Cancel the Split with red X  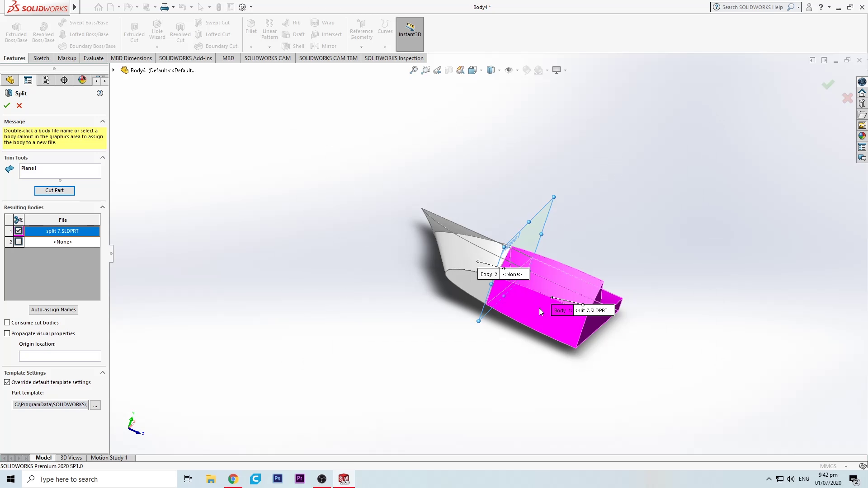click(x=19, y=105)
